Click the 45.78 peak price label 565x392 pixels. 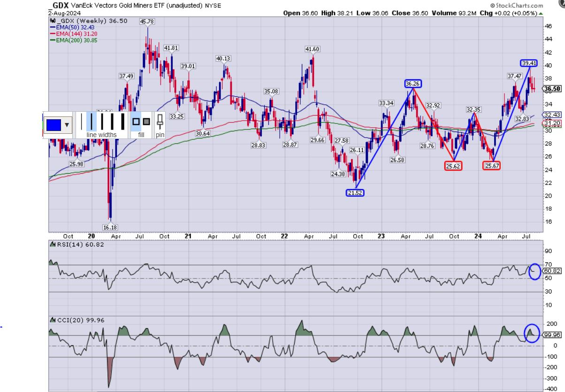147,22
